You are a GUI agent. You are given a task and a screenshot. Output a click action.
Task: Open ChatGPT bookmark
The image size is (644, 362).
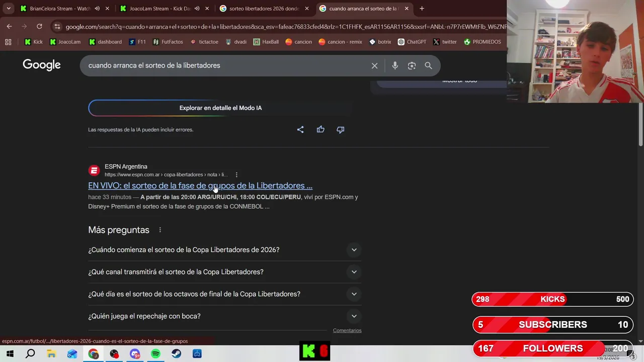pyautogui.click(x=412, y=42)
